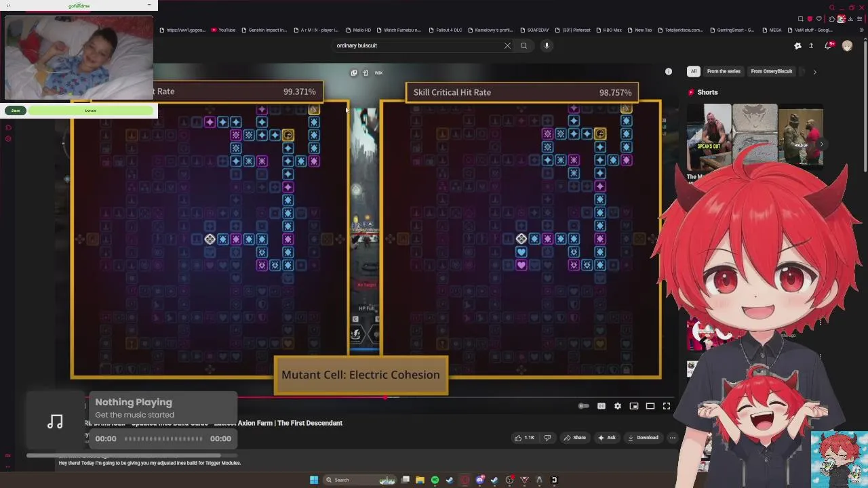Screen dimensions: 868x488
Task: Open the Windows Start menu
Action: 314,480
